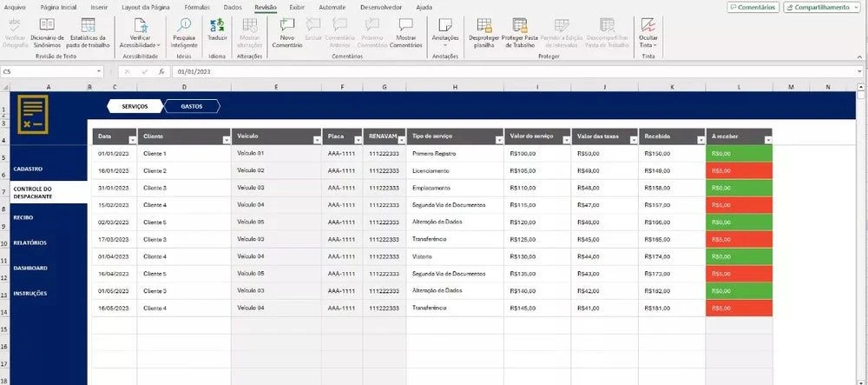Click Proteger Pasta de Trabalho icon
Viewport: 868px width, 385px height.
520,25
